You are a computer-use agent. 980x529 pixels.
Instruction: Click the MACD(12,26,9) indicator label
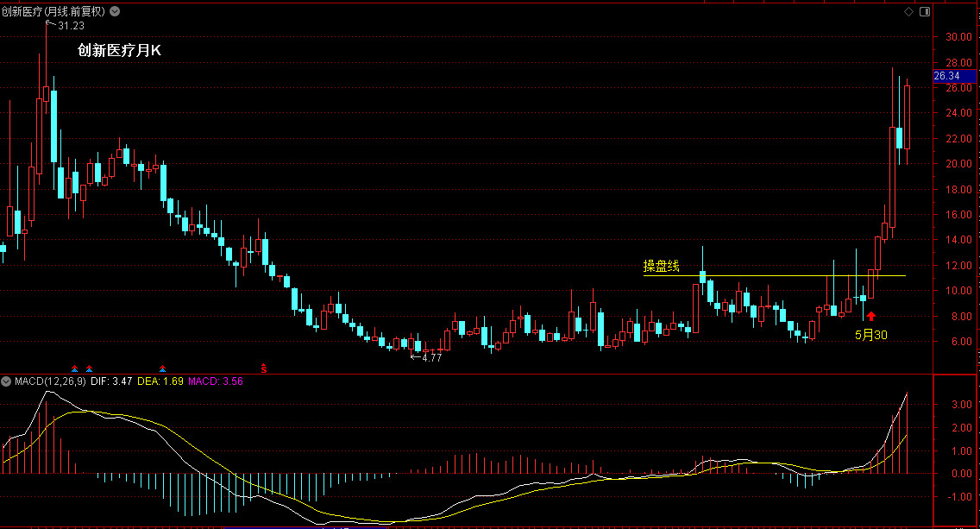[x=50, y=381]
